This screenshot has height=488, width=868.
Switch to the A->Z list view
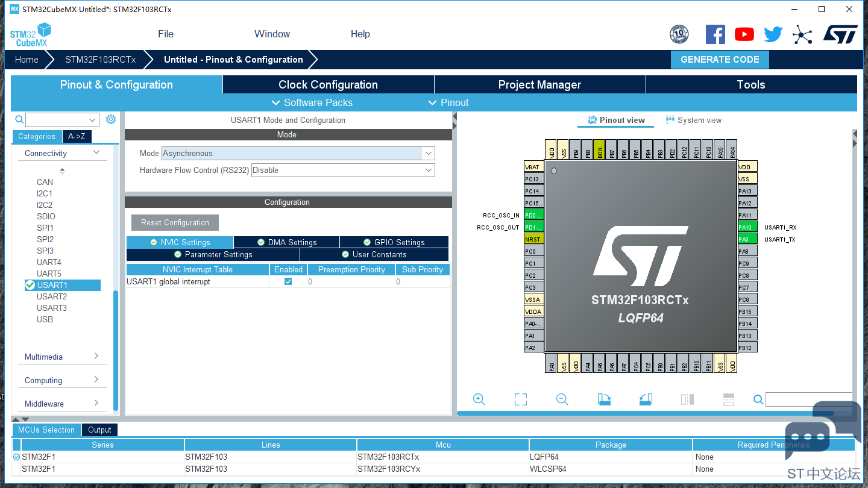(x=77, y=137)
